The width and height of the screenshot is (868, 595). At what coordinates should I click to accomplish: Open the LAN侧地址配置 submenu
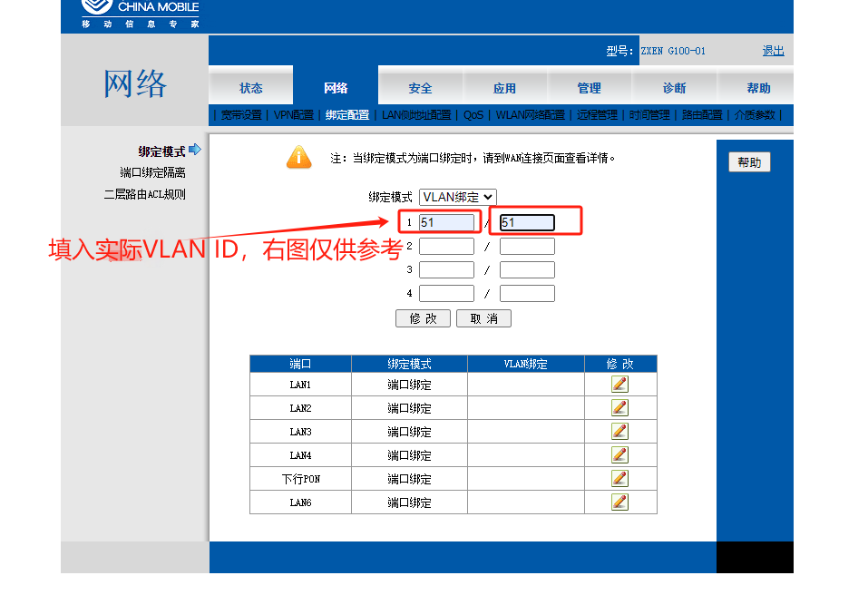coord(416,115)
